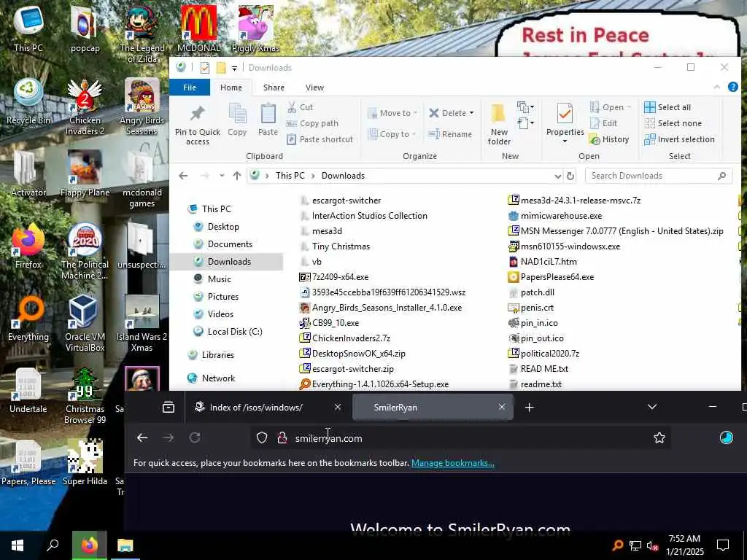Viewport: 747px width, 560px height.
Task: Select Documents in the navigation pane
Action: [x=230, y=244]
